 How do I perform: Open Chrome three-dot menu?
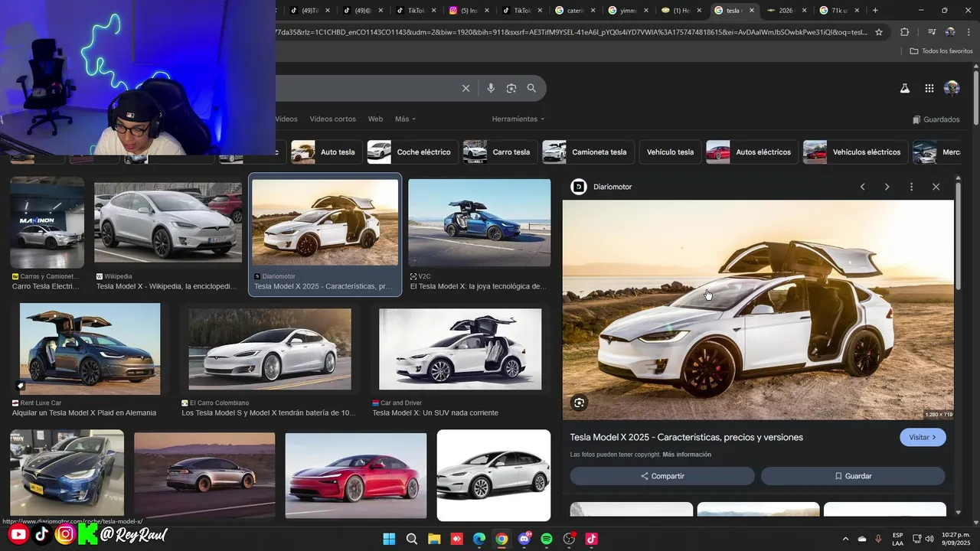969,32
